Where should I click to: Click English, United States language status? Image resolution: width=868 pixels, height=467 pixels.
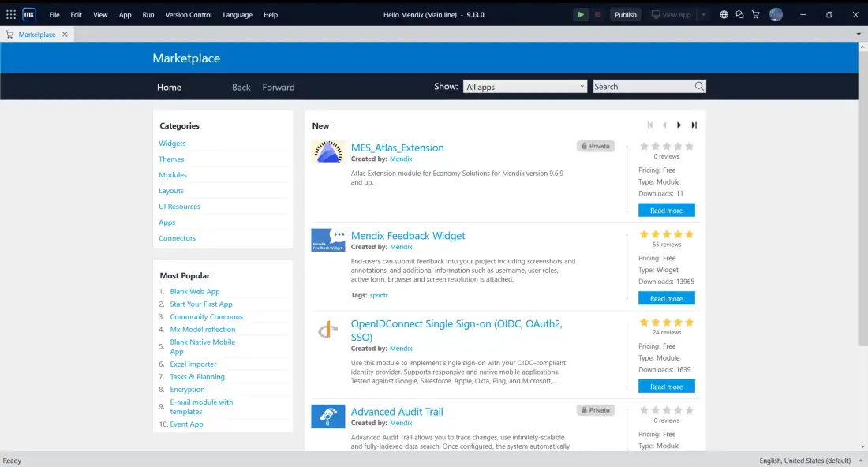point(805,461)
